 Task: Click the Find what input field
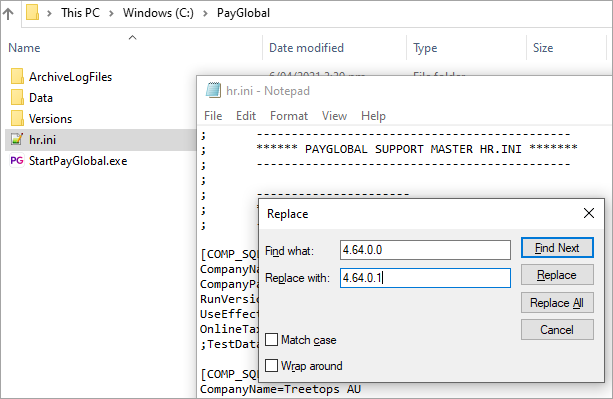click(425, 250)
